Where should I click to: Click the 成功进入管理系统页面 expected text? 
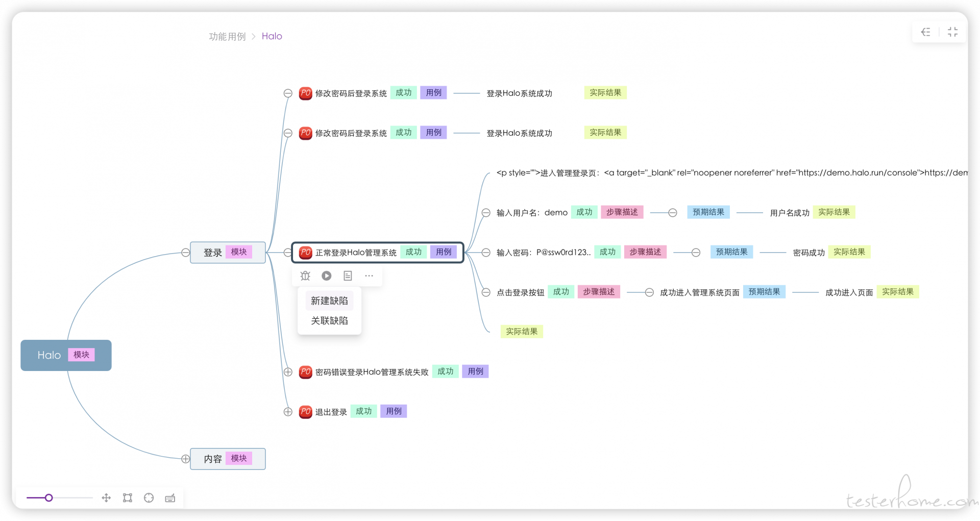point(699,292)
